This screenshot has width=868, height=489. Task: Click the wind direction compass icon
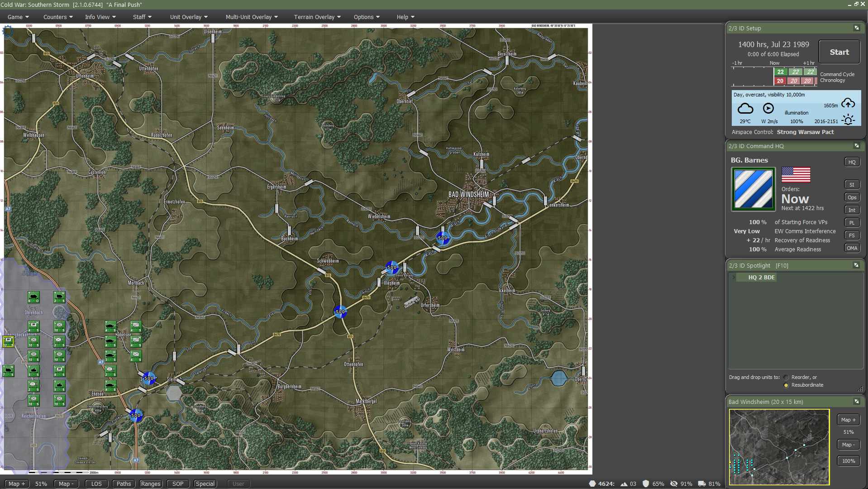(768, 108)
